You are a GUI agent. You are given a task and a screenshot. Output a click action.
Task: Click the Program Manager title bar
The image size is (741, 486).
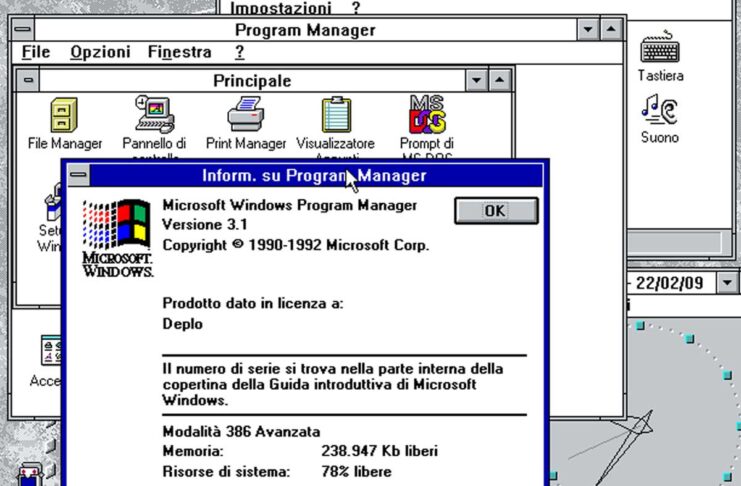pyautogui.click(x=305, y=30)
